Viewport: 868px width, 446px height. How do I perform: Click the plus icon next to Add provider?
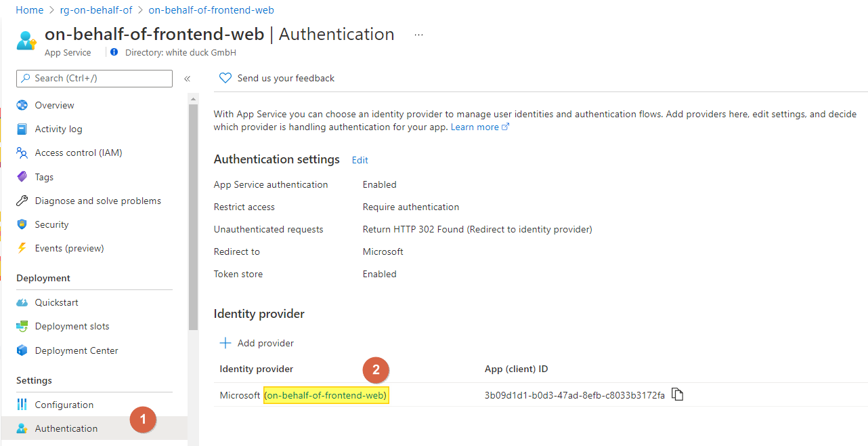click(x=225, y=343)
